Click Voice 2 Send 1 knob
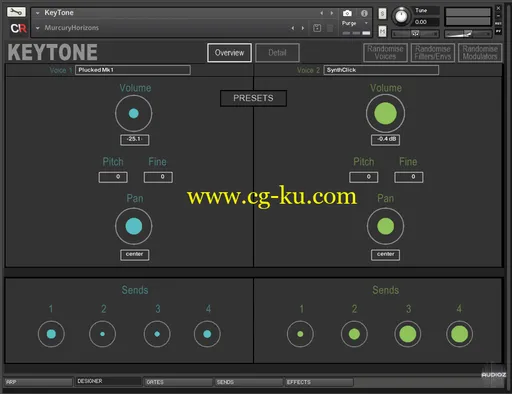The width and height of the screenshot is (512, 394). [300, 334]
